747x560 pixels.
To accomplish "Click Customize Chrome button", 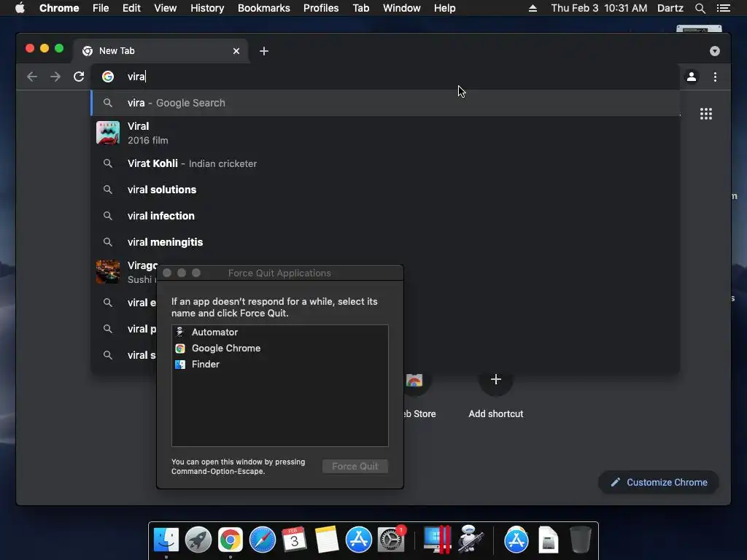I will click(659, 483).
